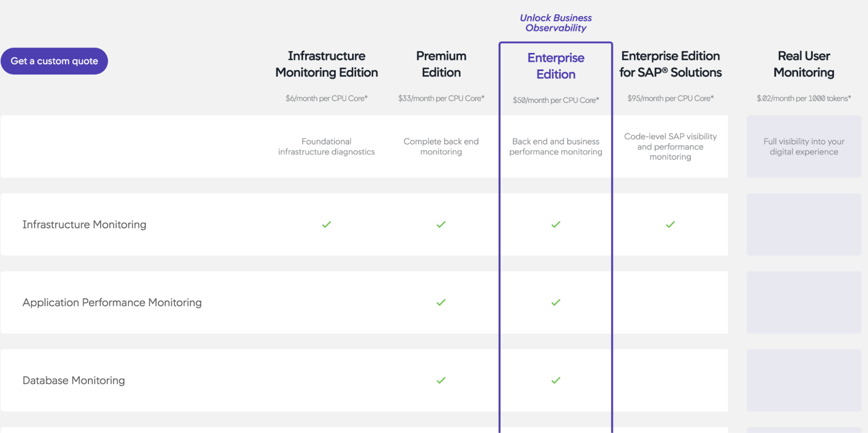Image resolution: width=868 pixels, height=433 pixels.
Task: Click the Database Monitoring checkmark in Enterprise Edition
Action: point(555,380)
